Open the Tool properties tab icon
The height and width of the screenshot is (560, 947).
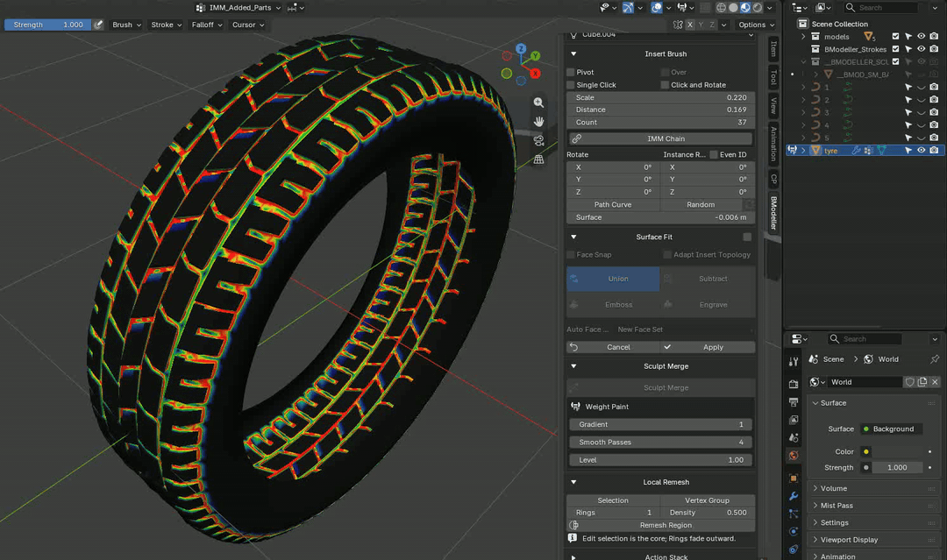click(x=794, y=361)
